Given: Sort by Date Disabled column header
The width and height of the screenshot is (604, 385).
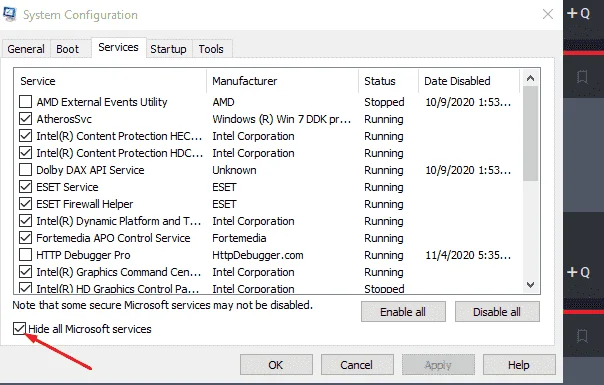Looking at the screenshot, I should 469,81.
